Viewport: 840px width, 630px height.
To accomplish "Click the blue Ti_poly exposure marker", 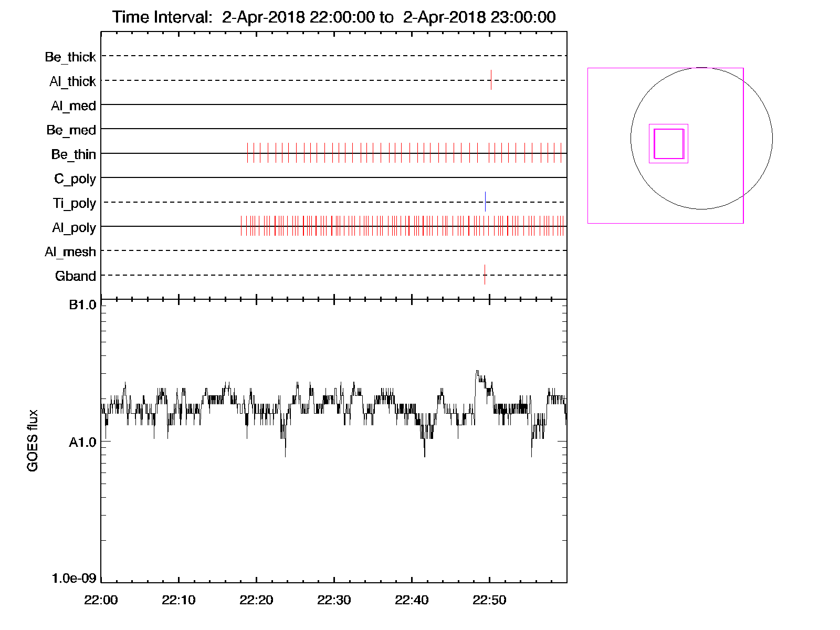I will coord(485,202).
